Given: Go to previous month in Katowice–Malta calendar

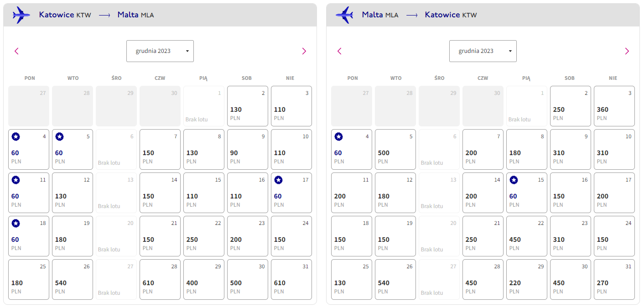Looking at the screenshot, I should click(x=17, y=51).
